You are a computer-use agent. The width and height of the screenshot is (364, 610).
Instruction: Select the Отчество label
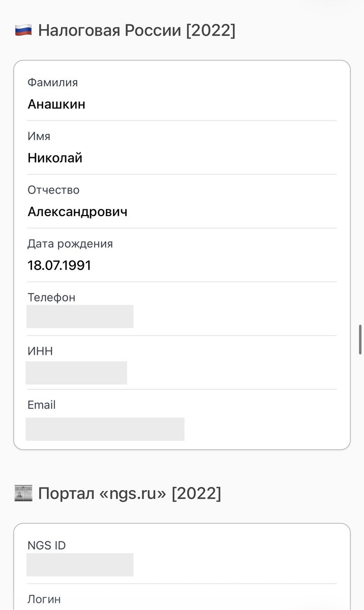53,190
